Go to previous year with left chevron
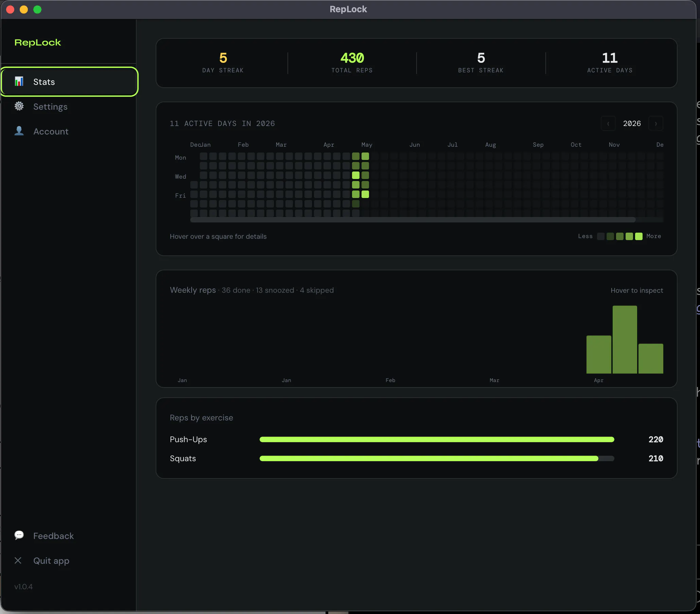This screenshot has height=614, width=700. pyautogui.click(x=608, y=124)
